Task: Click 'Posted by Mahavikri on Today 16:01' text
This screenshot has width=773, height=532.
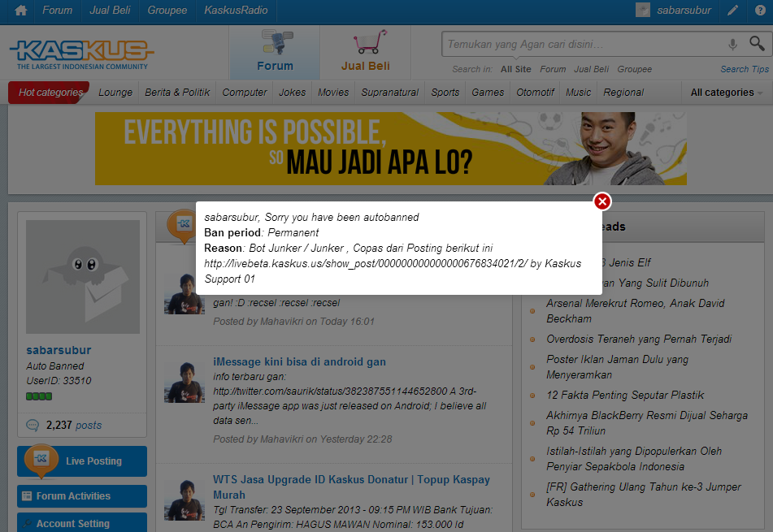Action: (x=293, y=321)
